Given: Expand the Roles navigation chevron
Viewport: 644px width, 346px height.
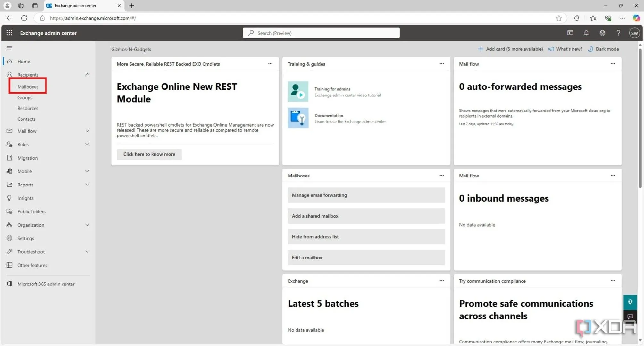Looking at the screenshot, I should (x=87, y=144).
